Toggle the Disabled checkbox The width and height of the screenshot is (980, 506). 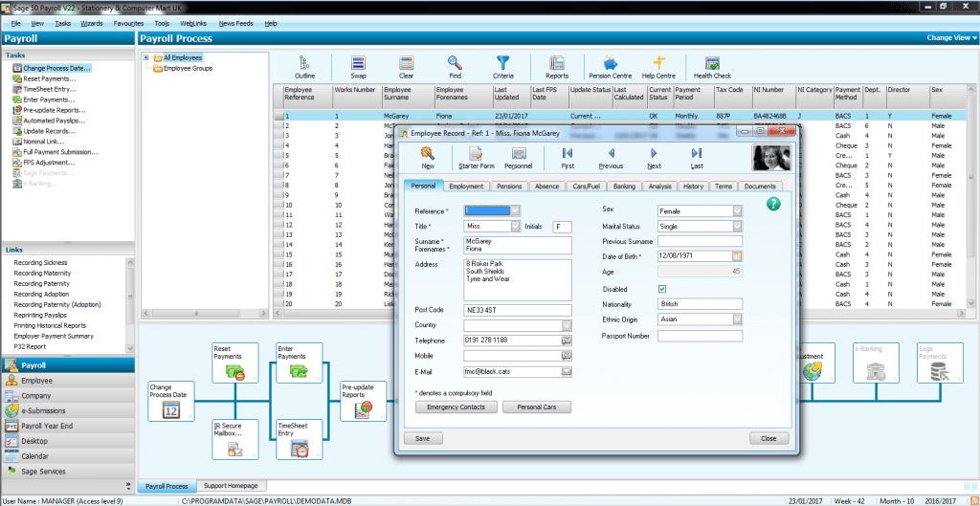(662, 289)
